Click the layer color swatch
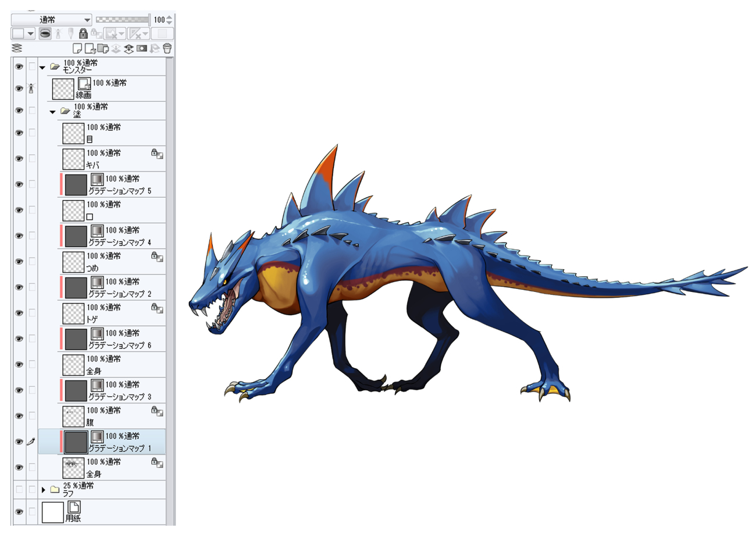Screen dimensions: 756x538 (18, 34)
